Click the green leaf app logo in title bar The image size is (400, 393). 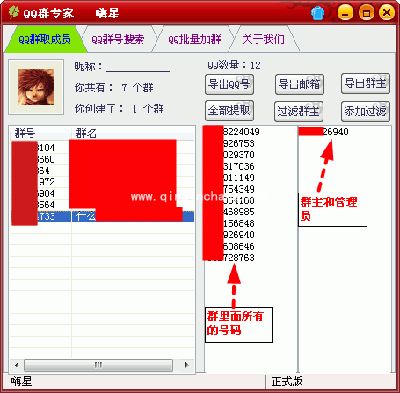click(13, 12)
